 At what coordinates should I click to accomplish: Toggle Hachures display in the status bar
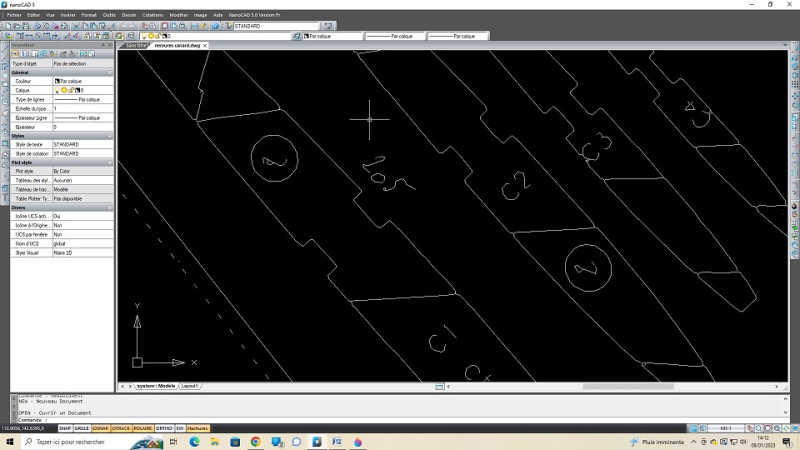[x=198, y=429]
